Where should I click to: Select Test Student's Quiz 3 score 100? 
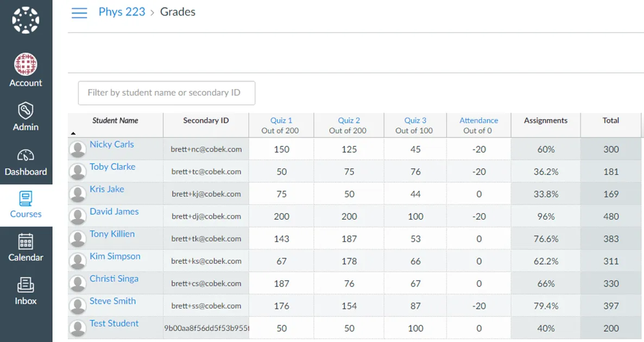pos(415,328)
